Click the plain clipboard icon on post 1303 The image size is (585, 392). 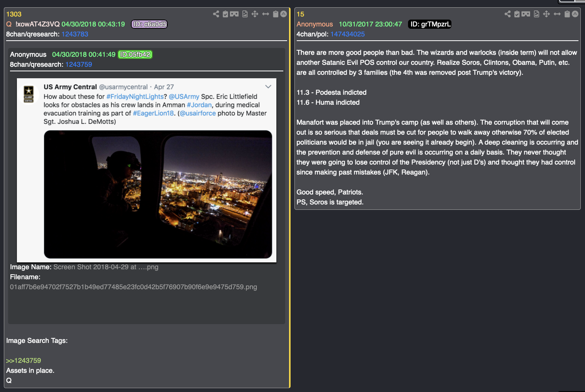tap(276, 14)
